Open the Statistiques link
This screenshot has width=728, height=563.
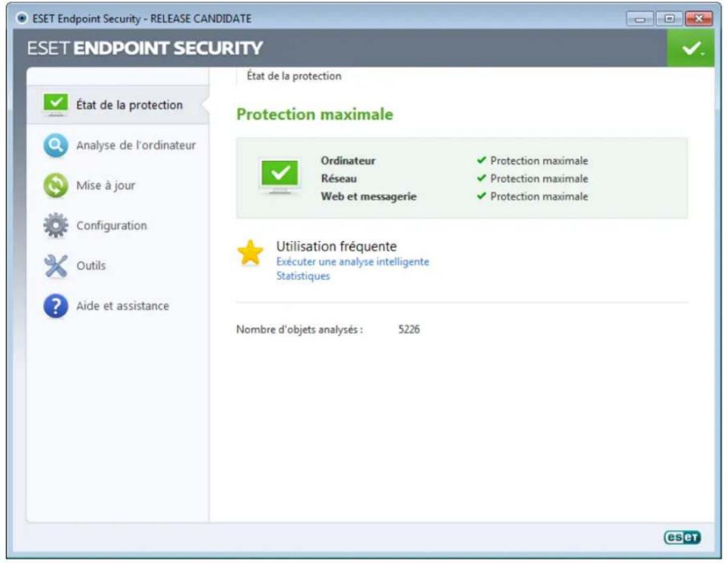[303, 276]
